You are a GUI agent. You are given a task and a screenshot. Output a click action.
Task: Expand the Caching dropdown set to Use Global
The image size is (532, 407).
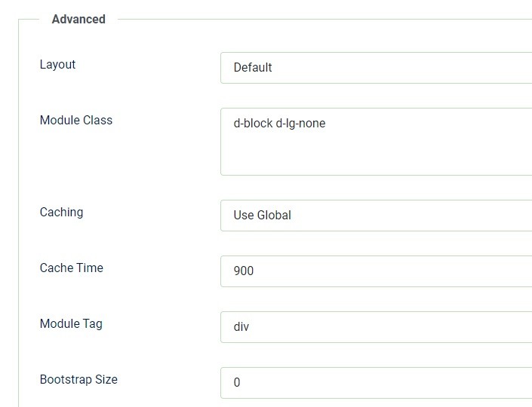[376, 216]
